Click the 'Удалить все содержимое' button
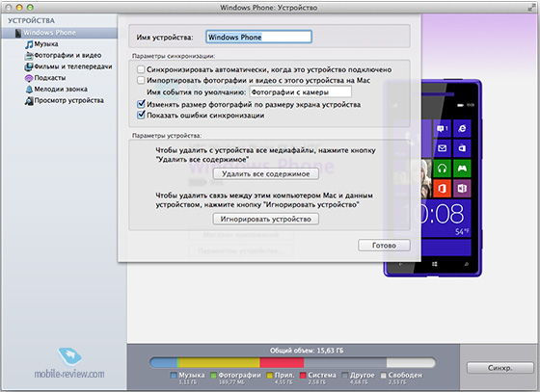 click(x=265, y=174)
